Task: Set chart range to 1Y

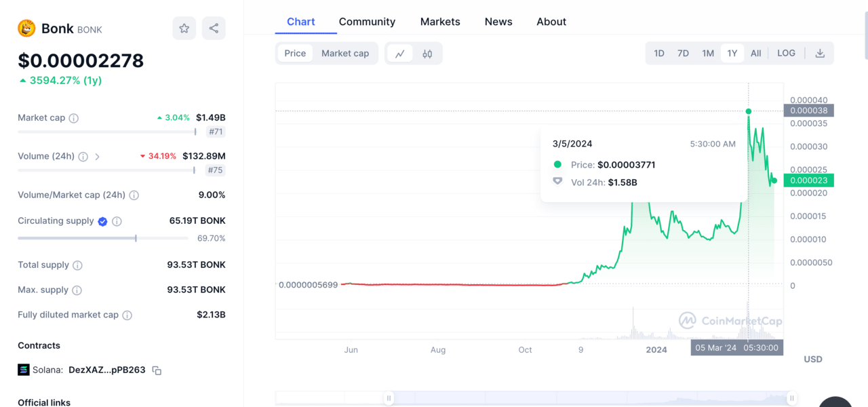Action: (732, 54)
